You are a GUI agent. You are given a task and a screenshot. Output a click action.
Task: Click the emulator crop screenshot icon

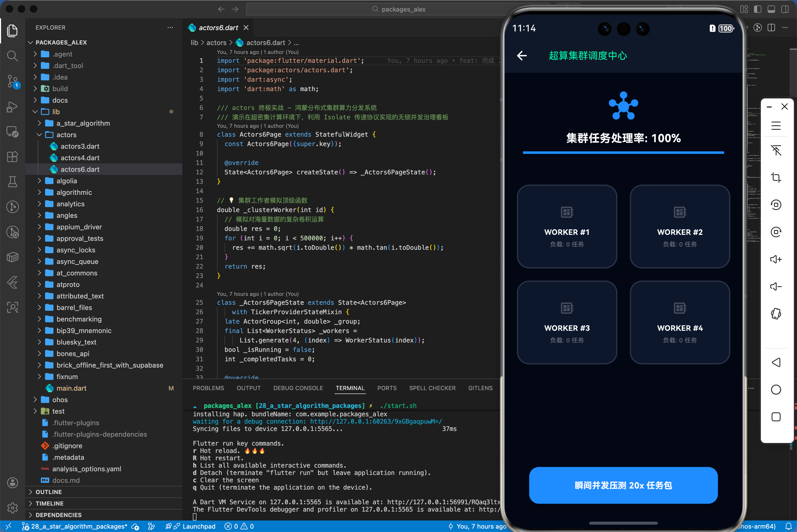click(776, 178)
